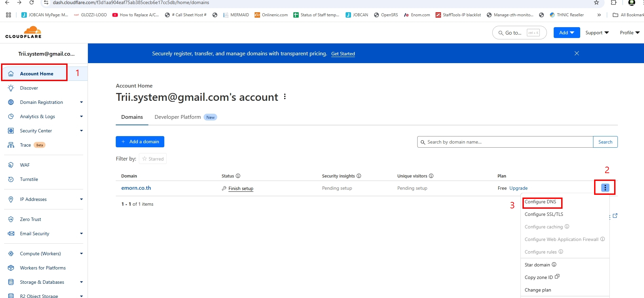
Task: Click the Trace network icon
Action: (x=11, y=145)
